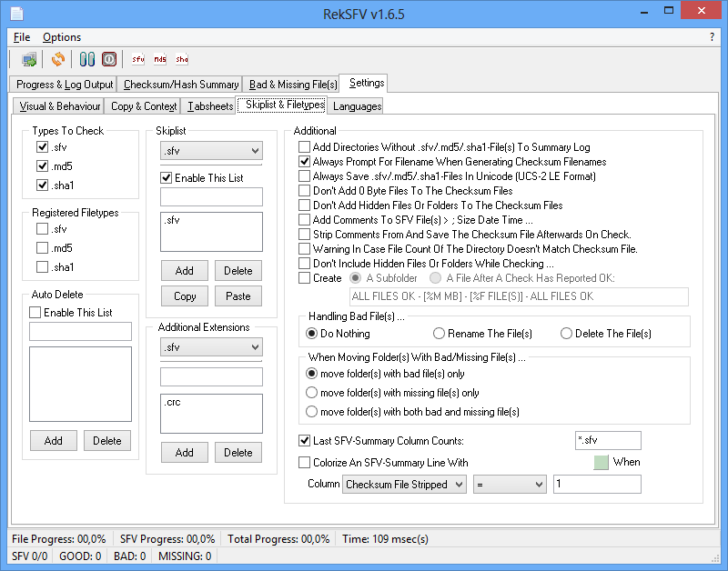Click the orange refresh arrows toolbar icon
This screenshot has height=571, width=728.
click(x=58, y=59)
